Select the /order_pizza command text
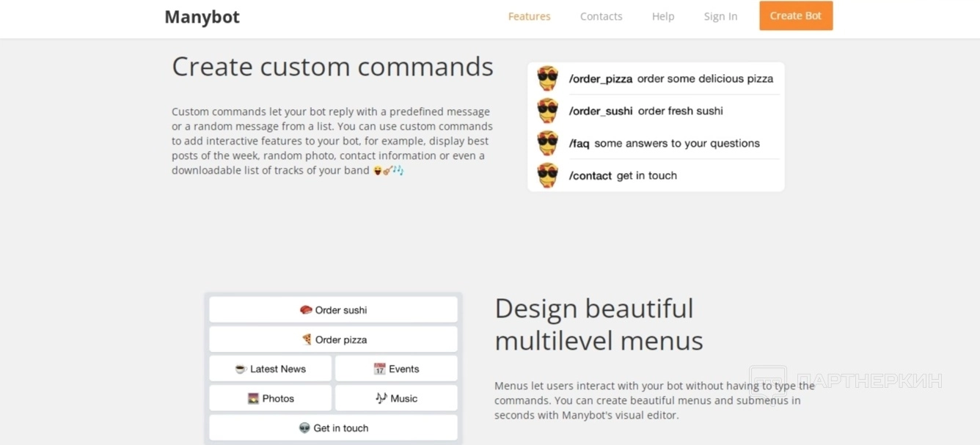Screen dimensions: 980x445 [x=600, y=79]
